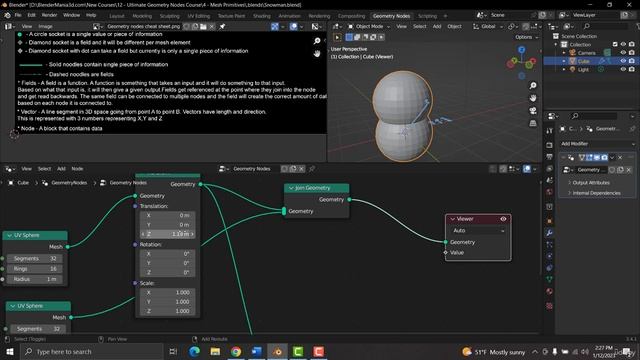This screenshot has width=640, height=360.
Task: Expand the Camera item in outliner
Action: 564,53
